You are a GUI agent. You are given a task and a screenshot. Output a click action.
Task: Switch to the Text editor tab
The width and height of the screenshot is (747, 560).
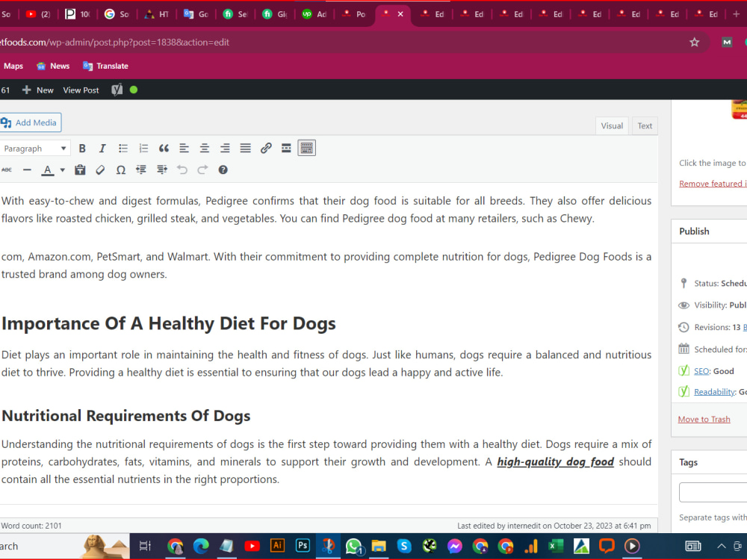645,126
